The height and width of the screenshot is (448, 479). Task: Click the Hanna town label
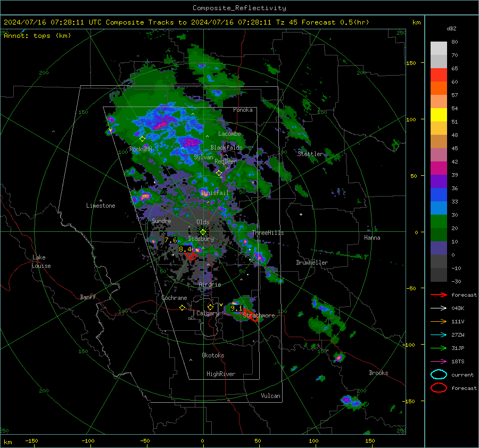(372, 238)
